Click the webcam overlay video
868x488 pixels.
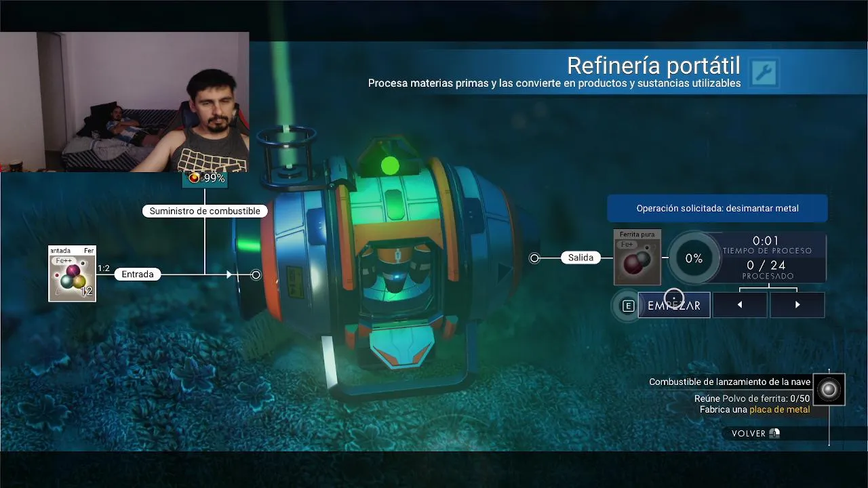(124, 102)
